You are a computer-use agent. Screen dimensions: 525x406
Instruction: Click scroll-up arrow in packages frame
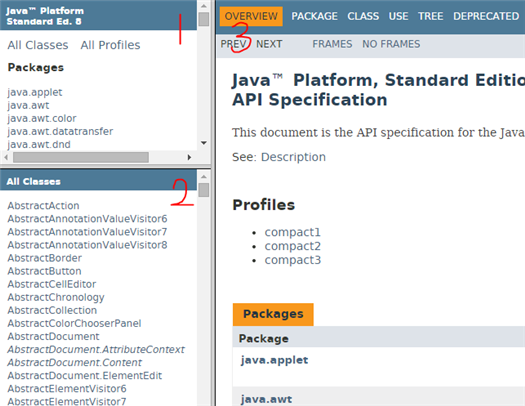[x=204, y=6]
